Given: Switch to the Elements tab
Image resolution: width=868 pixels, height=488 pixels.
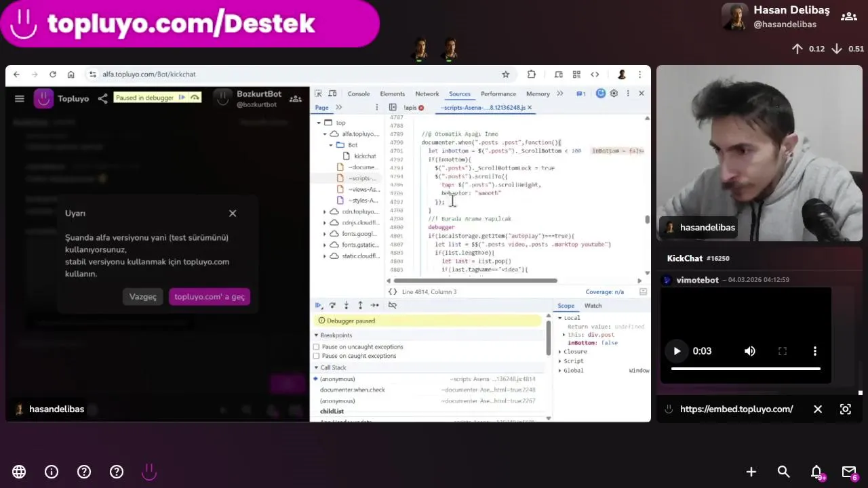Looking at the screenshot, I should (393, 94).
